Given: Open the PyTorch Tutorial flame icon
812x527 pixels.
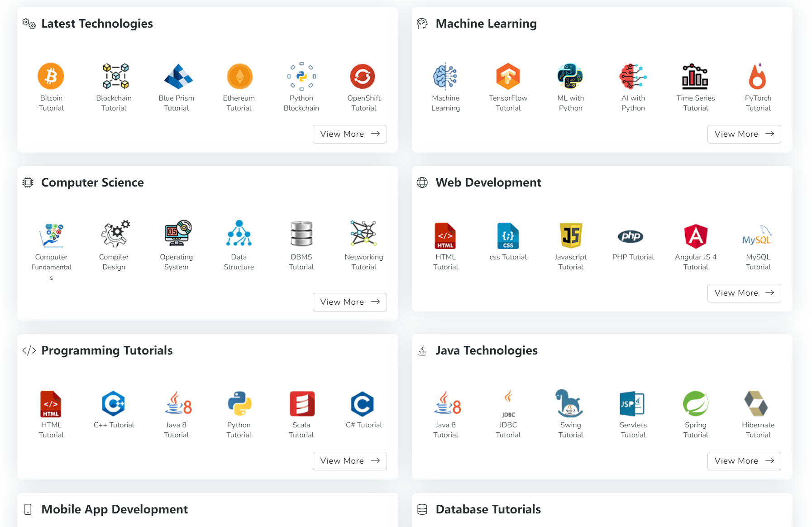Looking at the screenshot, I should pos(758,76).
